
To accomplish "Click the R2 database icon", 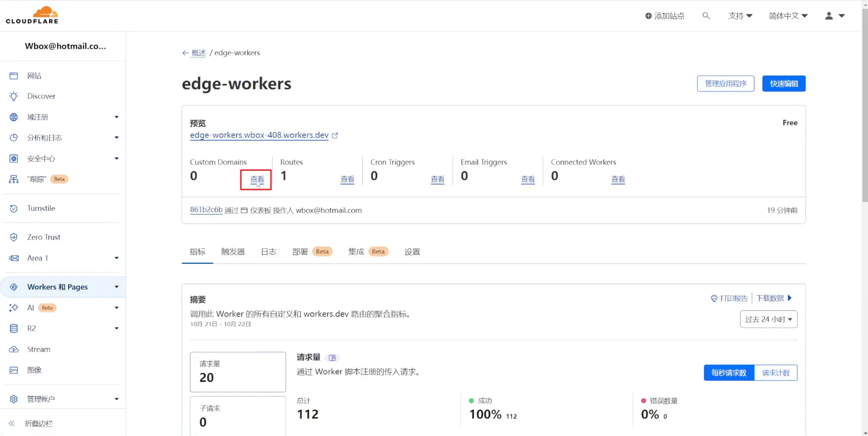I will click(x=14, y=329).
